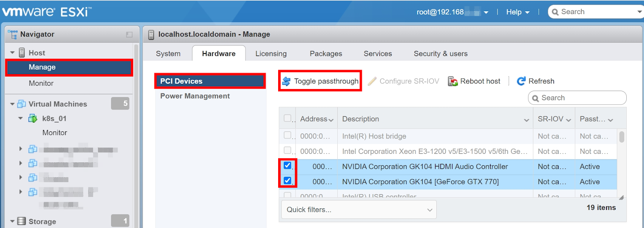The width and height of the screenshot is (644, 228).
Task: Click the Configure SR-IOV pencil icon
Action: click(372, 81)
